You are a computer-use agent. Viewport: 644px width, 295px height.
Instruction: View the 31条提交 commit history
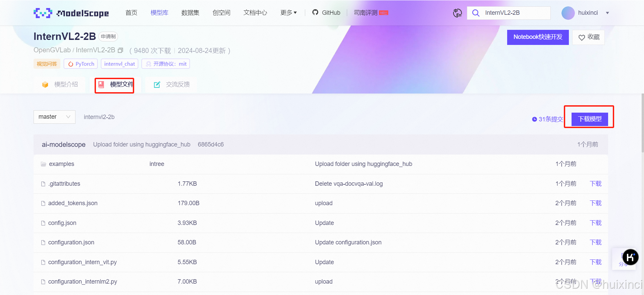coord(547,119)
